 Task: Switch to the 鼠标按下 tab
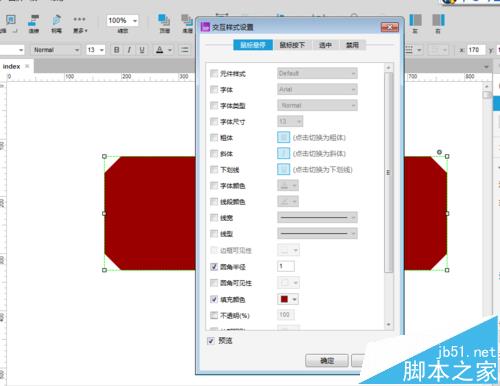pos(292,45)
